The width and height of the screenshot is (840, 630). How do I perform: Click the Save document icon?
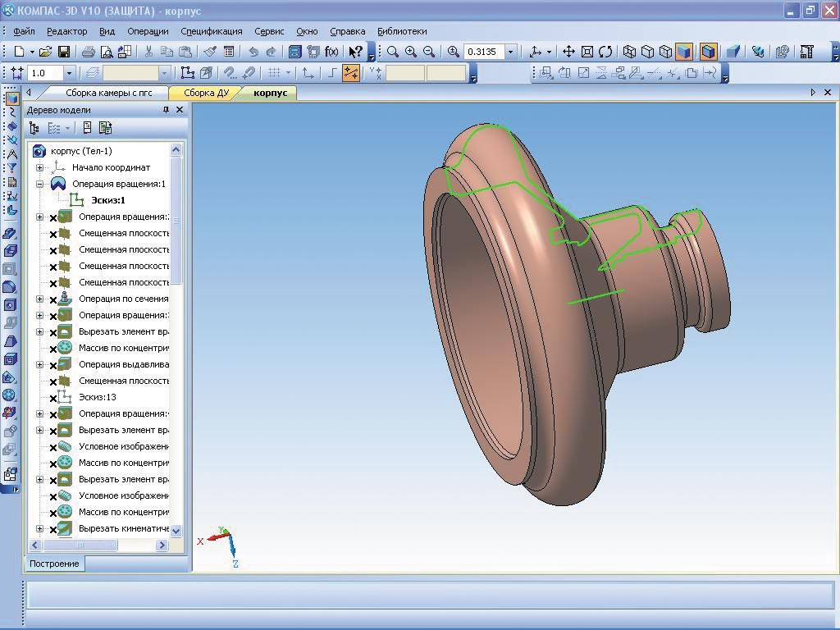[63, 52]
